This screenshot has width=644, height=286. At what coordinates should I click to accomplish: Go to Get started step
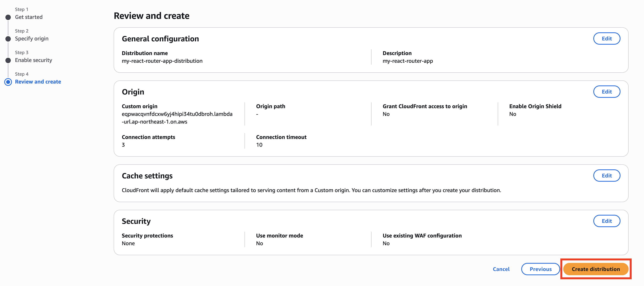(29, 17)
